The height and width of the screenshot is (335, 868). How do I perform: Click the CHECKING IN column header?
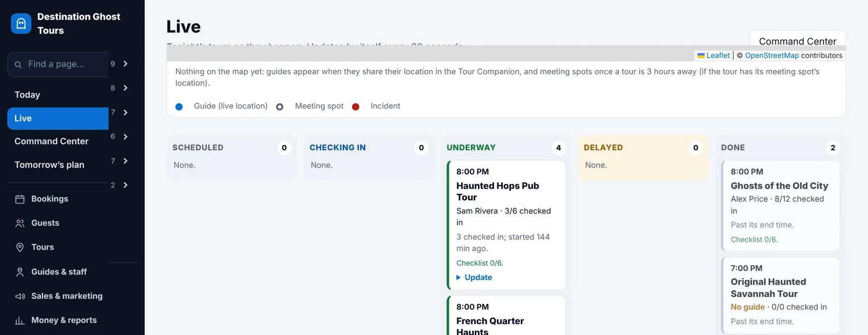click(337, 148)
